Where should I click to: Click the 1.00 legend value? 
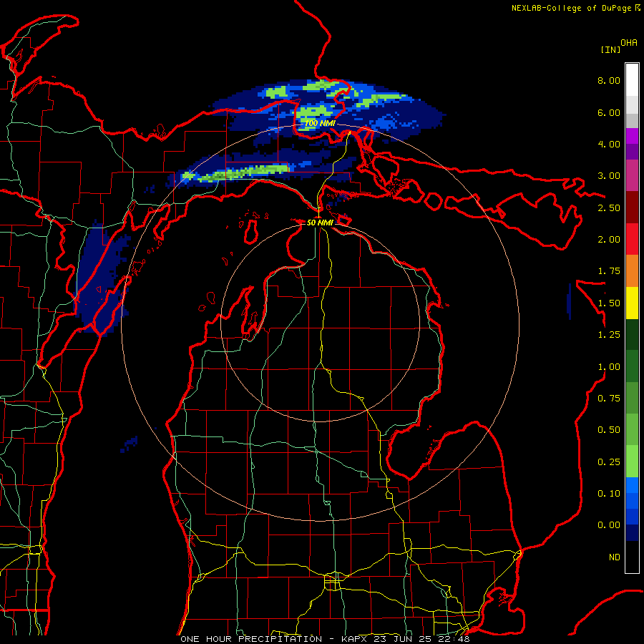coord(609,367)
